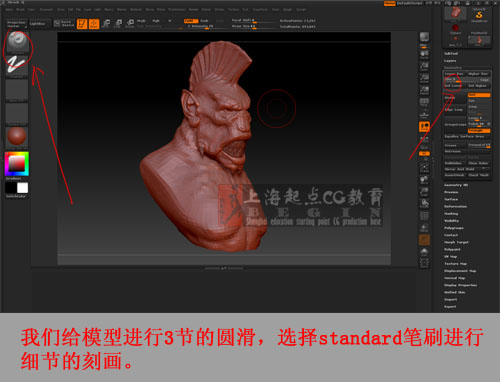Click the Projection Master button
The height and width of the screenshot is (382, 500).
(x=17, y=24)
